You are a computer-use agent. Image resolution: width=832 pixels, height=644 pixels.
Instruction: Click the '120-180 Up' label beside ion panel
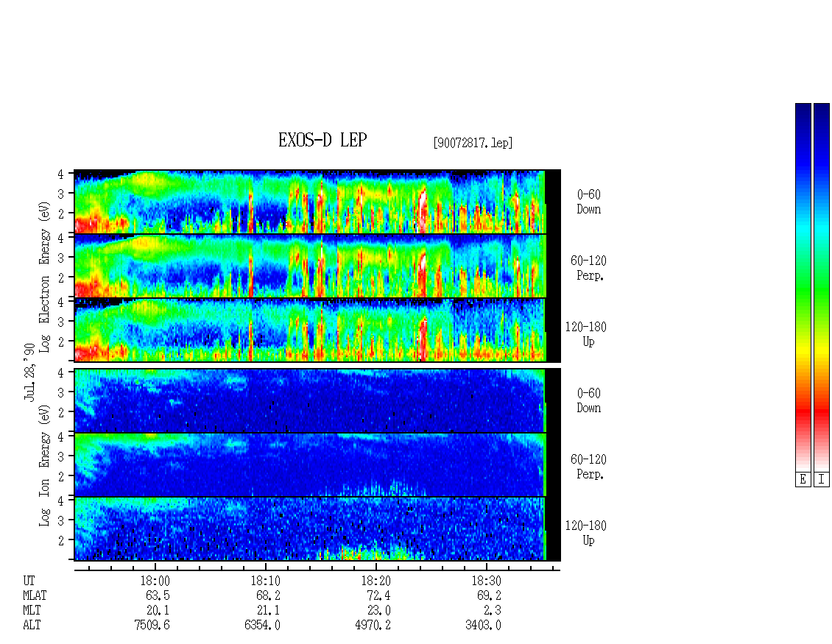(586, 533)
